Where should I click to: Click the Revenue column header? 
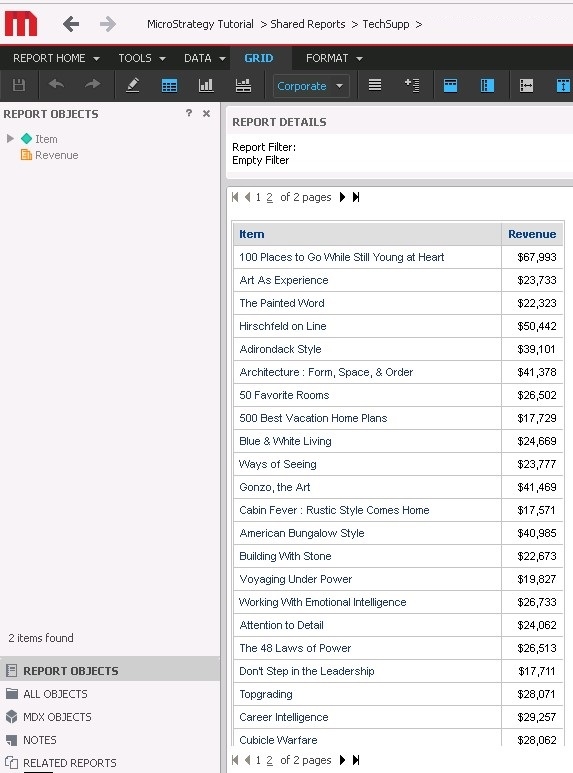(x=532, y=234)
